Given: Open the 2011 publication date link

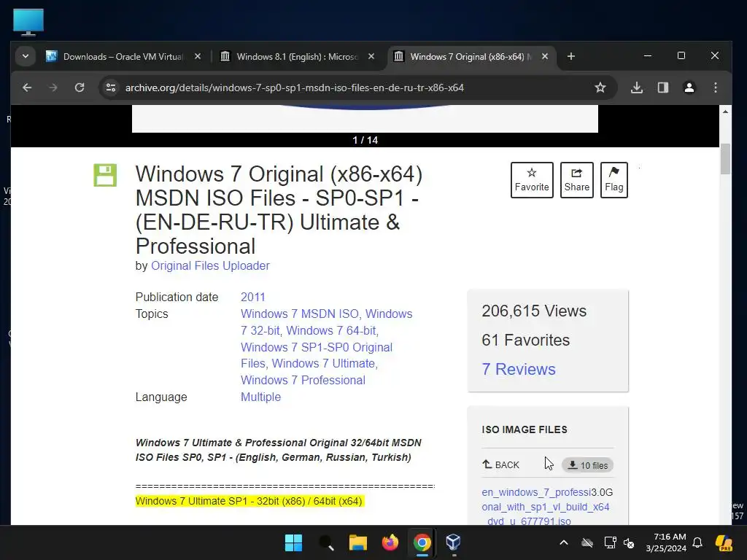Looking at the screenshot, I should click(x=253, y=297).
